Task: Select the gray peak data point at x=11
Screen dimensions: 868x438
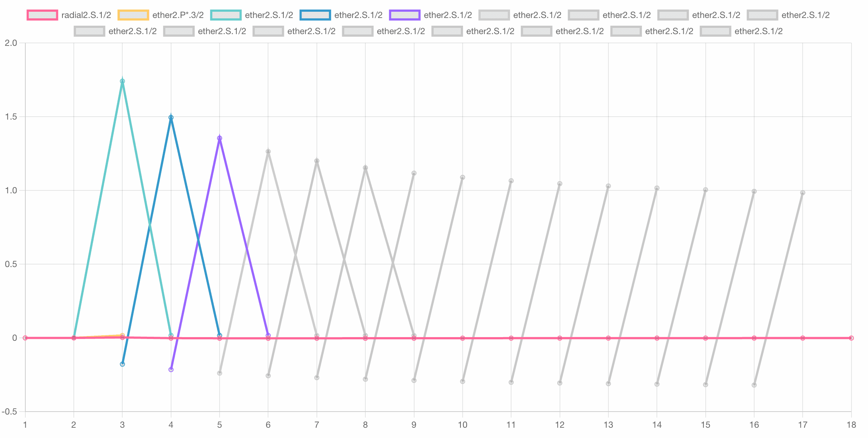Action: [x=511, y=181]
